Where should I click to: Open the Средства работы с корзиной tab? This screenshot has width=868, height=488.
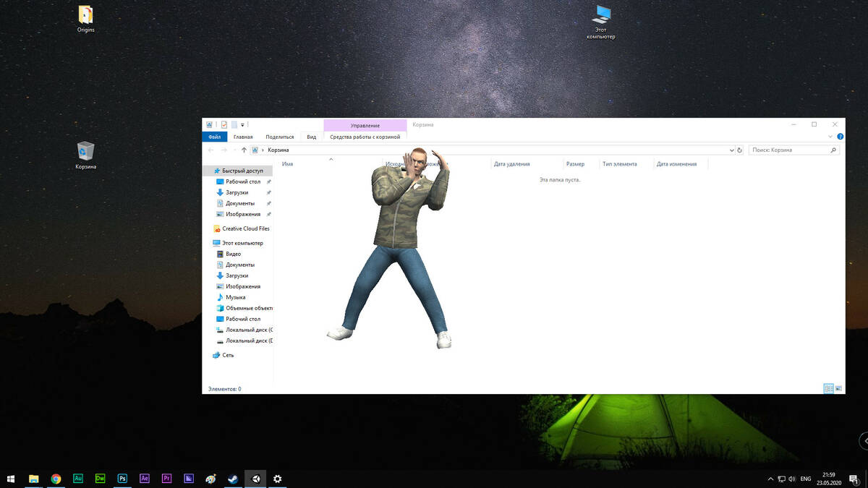[365, 137]
